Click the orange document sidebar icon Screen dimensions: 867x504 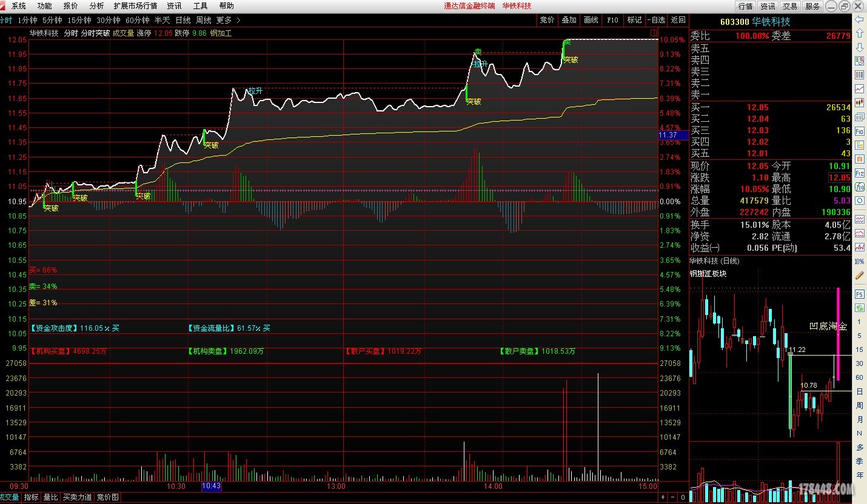click(859, 159)
